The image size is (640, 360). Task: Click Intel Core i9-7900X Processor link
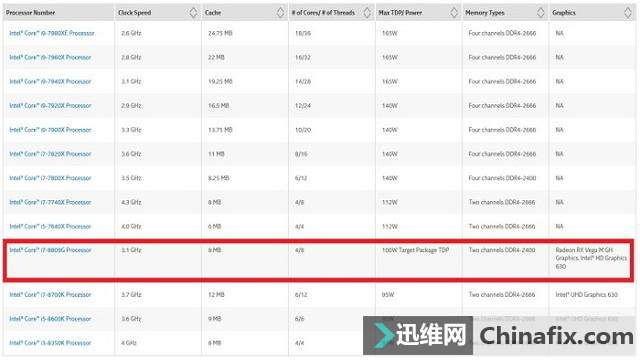coord(50,130)
